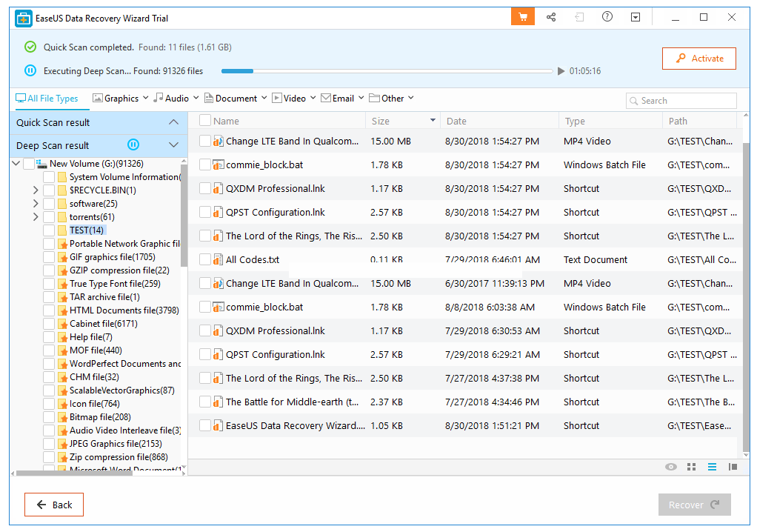Switch to thumbnail grid view
757x532 pixels.
point(691,467)
